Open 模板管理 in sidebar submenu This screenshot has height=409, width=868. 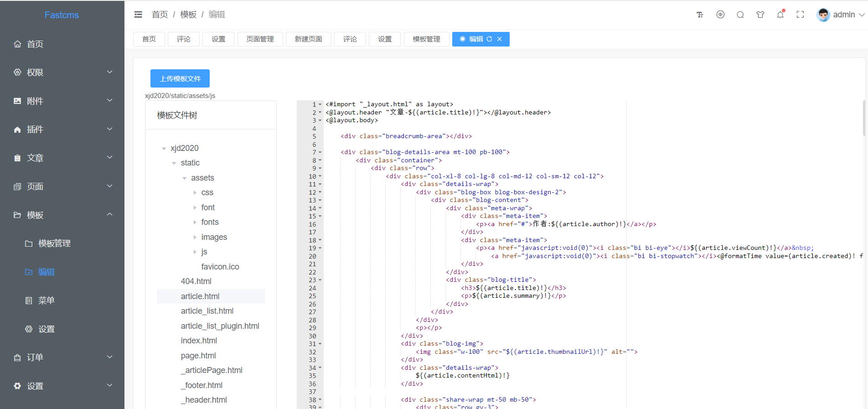54,243
